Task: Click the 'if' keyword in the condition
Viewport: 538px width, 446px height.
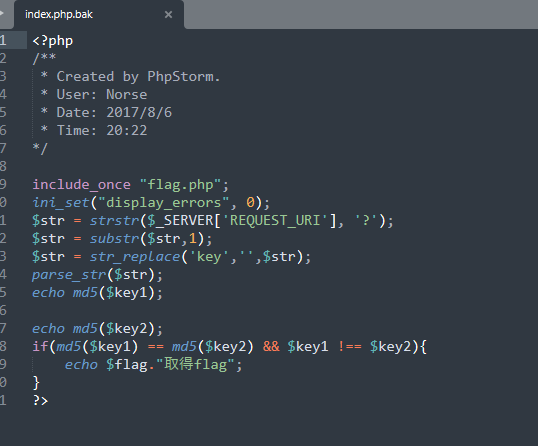Action: pos(40,346)
